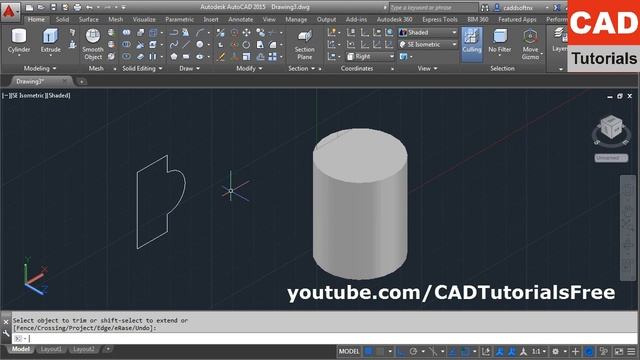Switch to the Solid ribbon tab
Screen dimensions: 640x360
point(62,19)
